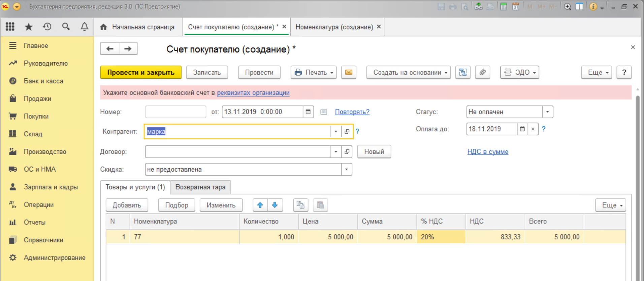Expand the Статус dropdown
Image resolution: width=644 pixels, height=281 pixels.
(x=547, y=112)
